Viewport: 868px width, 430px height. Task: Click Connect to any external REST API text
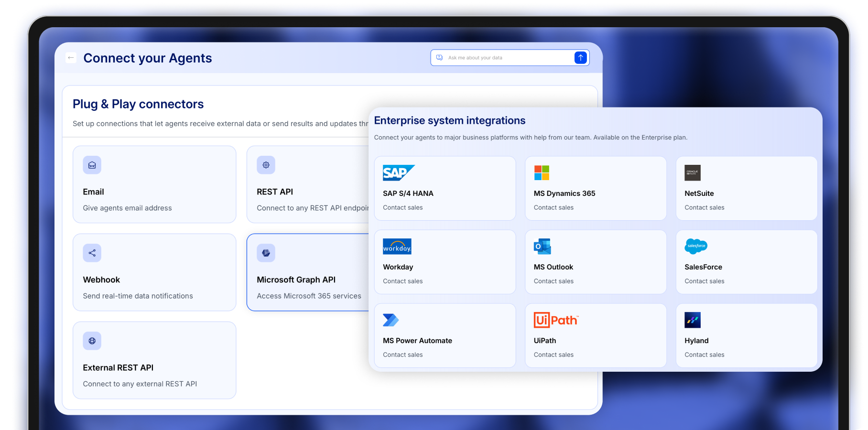140,384
